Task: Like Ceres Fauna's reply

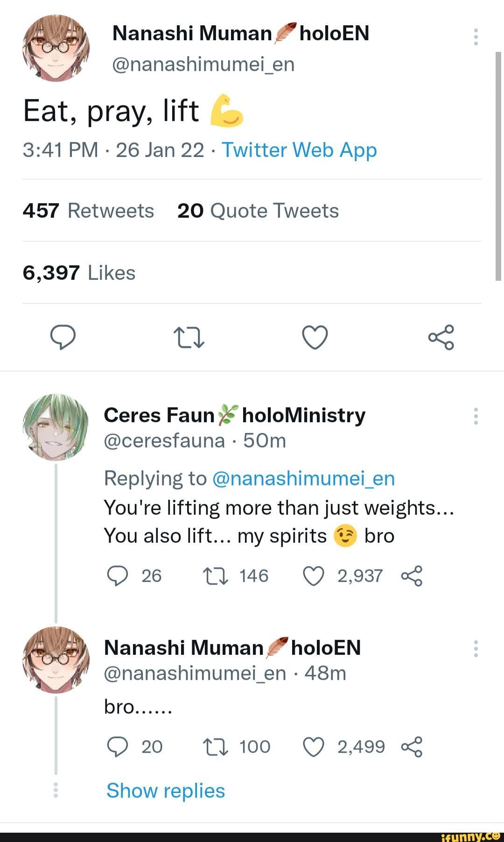Action: [315, 576]
